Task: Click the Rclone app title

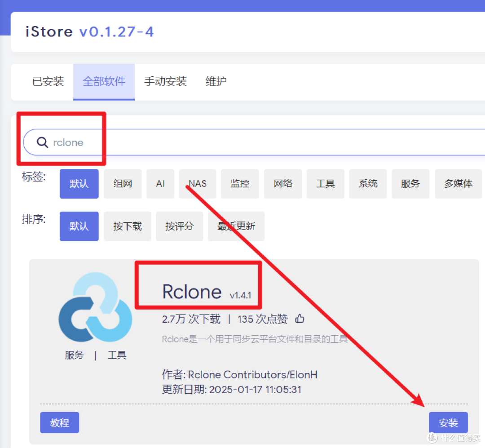Action: 192,292
